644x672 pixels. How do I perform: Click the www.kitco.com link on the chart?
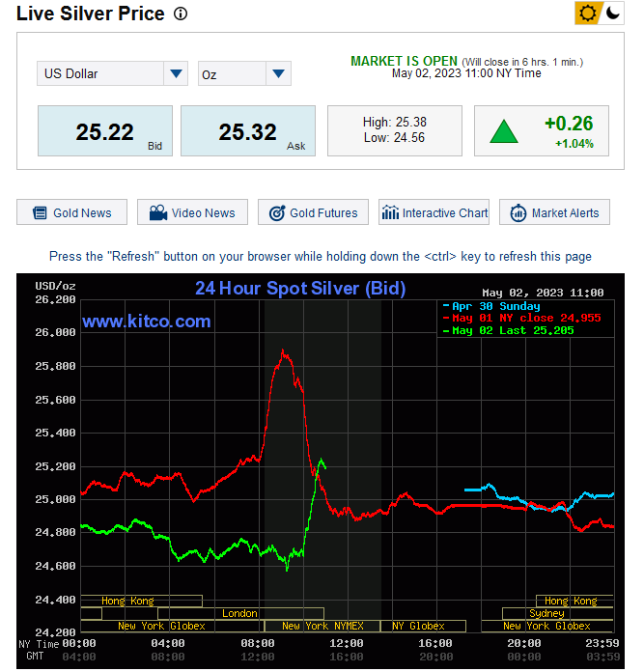pyautogui.click(x=147, y=321)
